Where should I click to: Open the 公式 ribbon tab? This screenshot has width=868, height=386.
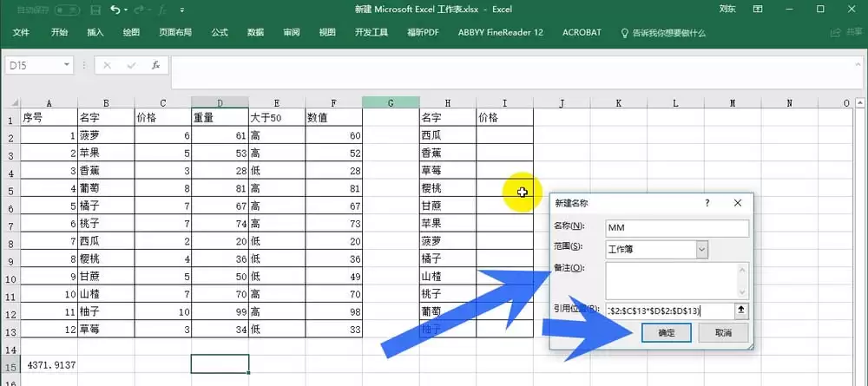tap(220, 33)
